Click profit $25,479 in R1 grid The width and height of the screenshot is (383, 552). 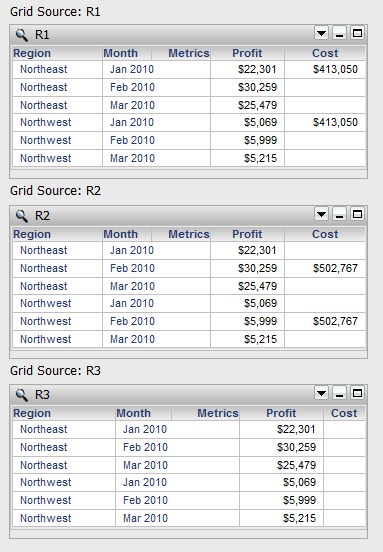tap(257, 105)
